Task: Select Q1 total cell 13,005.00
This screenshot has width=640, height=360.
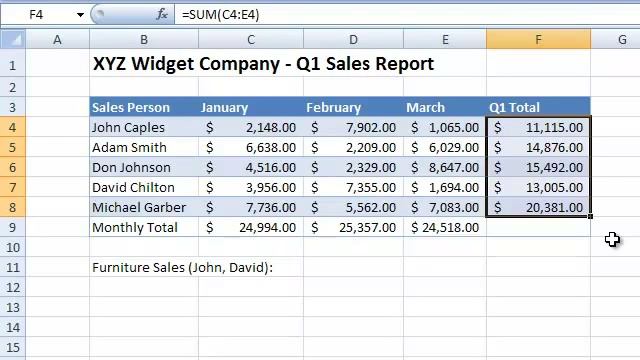Action: 538,187
